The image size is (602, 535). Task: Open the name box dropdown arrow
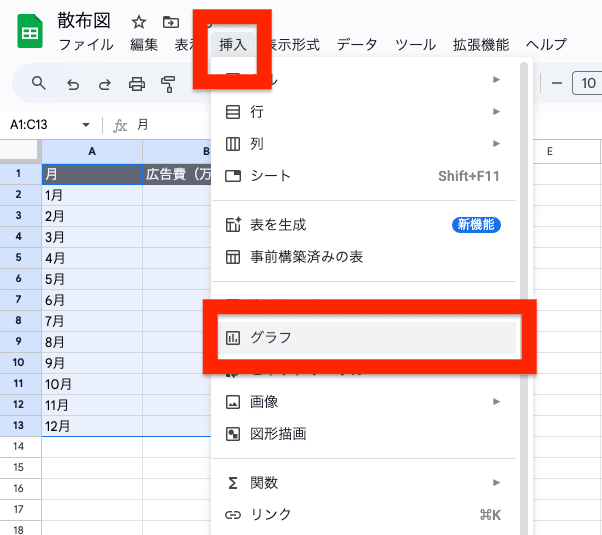[x=86, y=125]
